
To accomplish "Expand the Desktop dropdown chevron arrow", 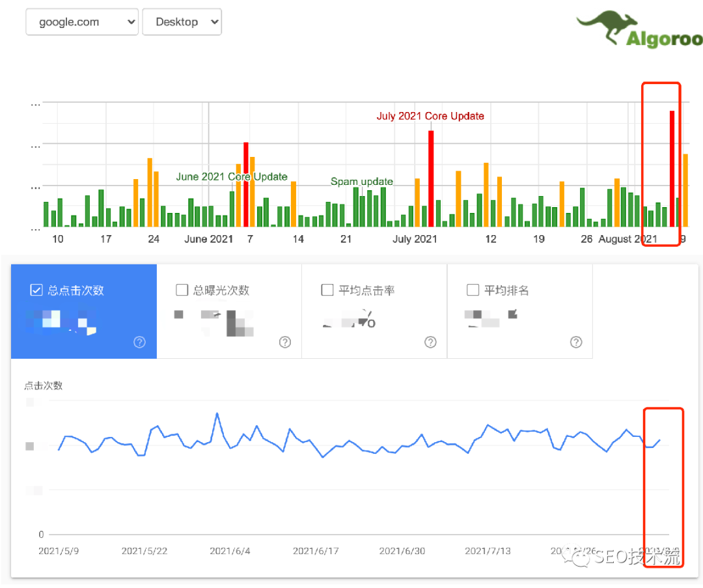I will pos(213,21).
